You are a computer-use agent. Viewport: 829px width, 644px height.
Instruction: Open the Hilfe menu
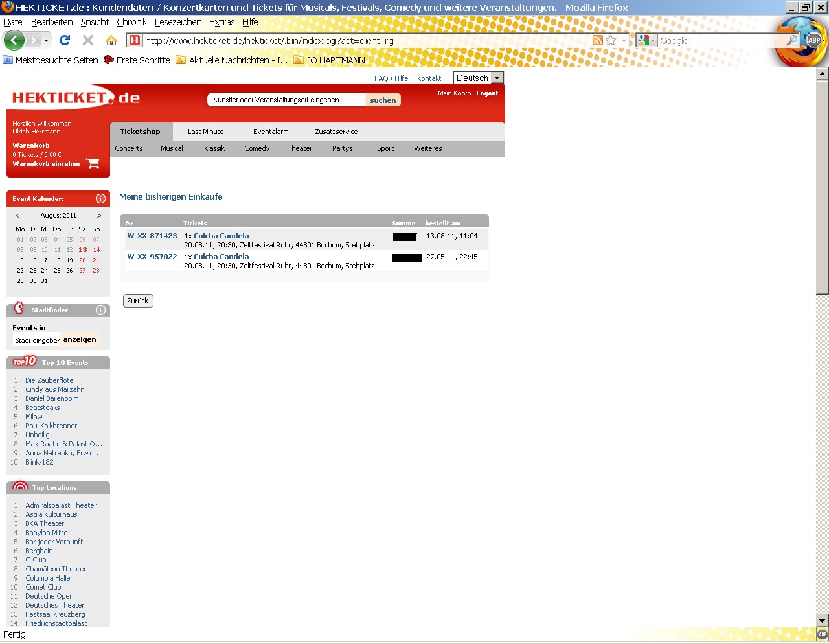pos(250,22)
